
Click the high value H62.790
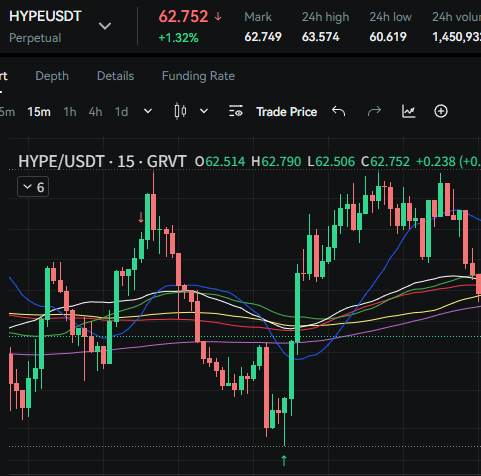click(x=276, y=162)
